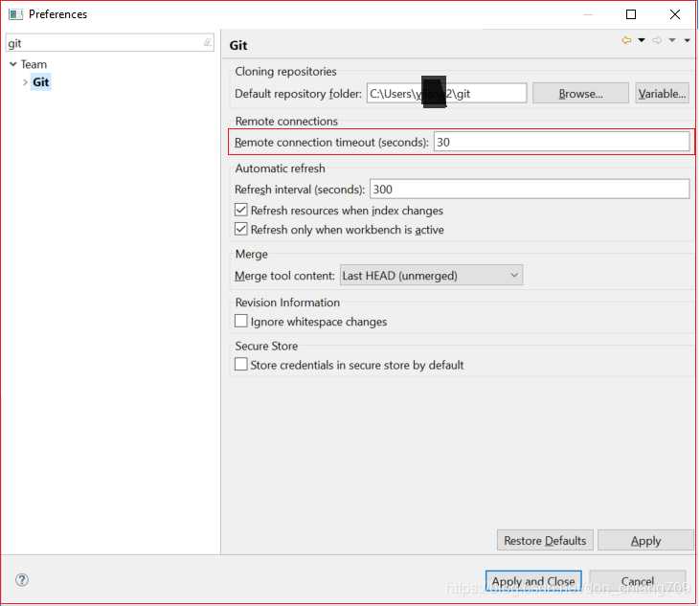The height and width of the screenshot is (606, 700).
Task: Click the Cloning repositories group label
Action: point(285,72)
